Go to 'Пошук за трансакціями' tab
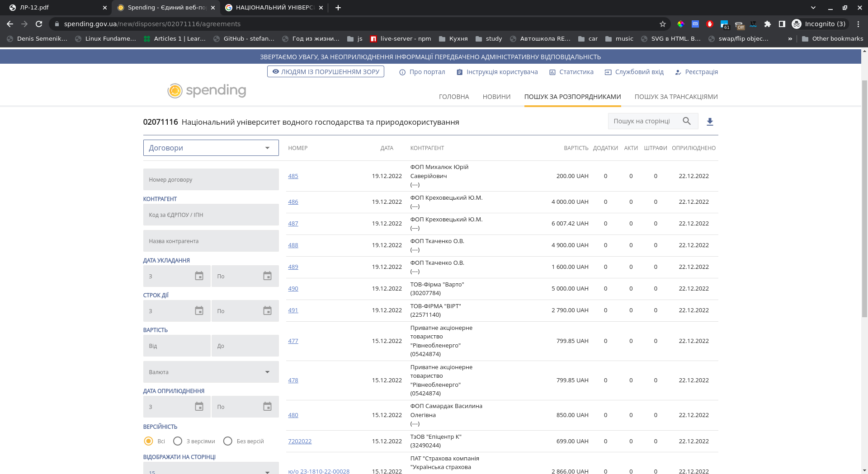Image resolution: width=868 pixels, height=474 pixels. click(676, 97)
